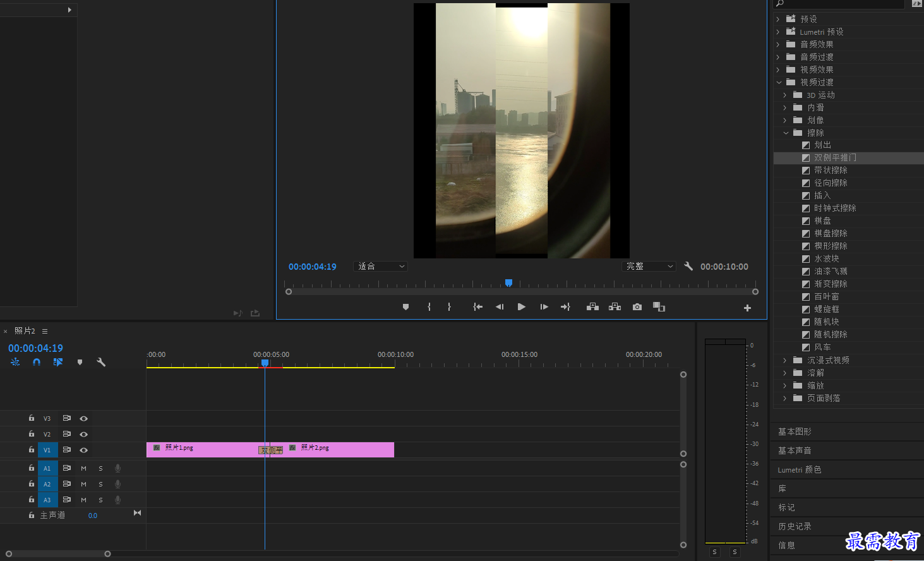Expand the 视频效果 folder
Image resolution: width=924 pixels, height=561 pixels.
click(x=778, y=69)
